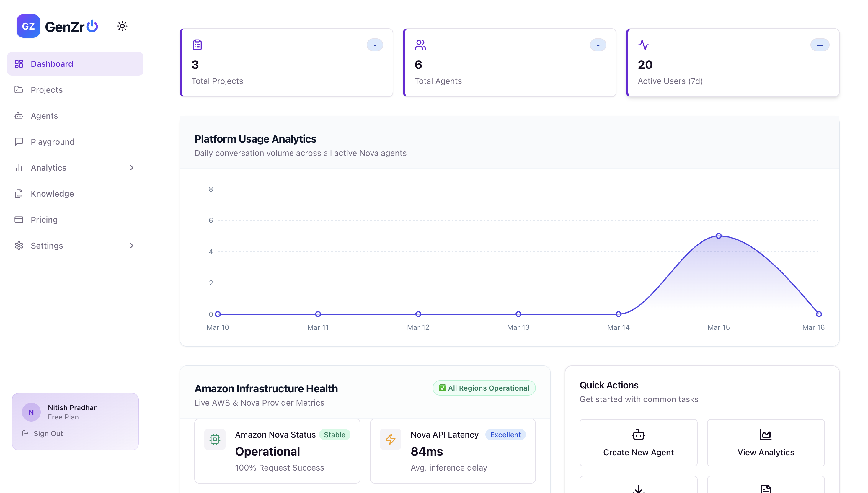868x493 pixels.
Task: Open the Projects page from sidebar
Action: tap(46, 90)
